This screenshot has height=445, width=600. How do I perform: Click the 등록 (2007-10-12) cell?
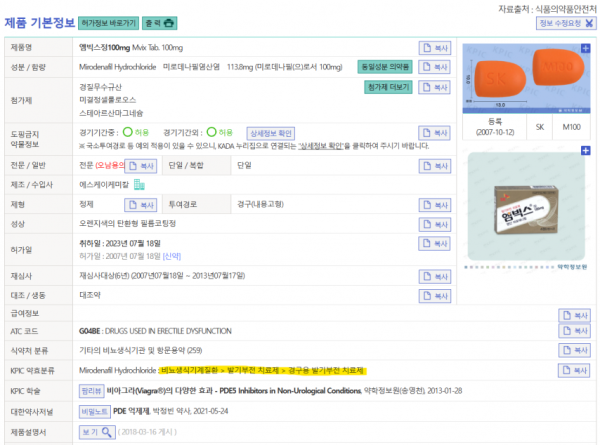click(x=495, y=127)
